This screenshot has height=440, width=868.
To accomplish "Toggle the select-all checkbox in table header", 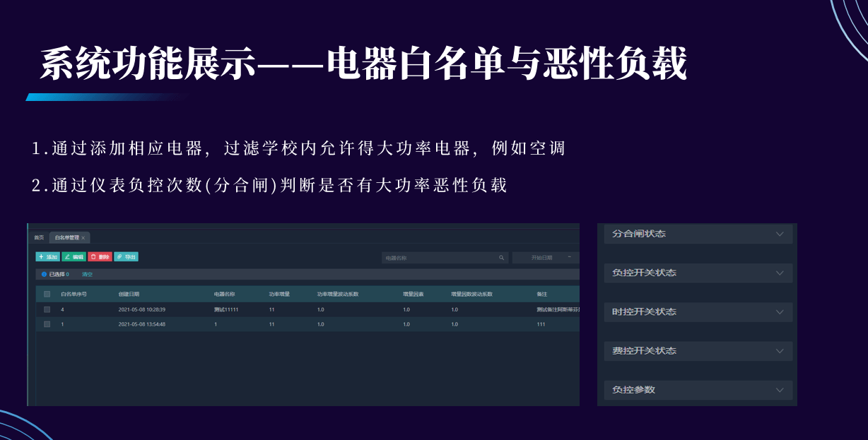I will pos(47,294).
